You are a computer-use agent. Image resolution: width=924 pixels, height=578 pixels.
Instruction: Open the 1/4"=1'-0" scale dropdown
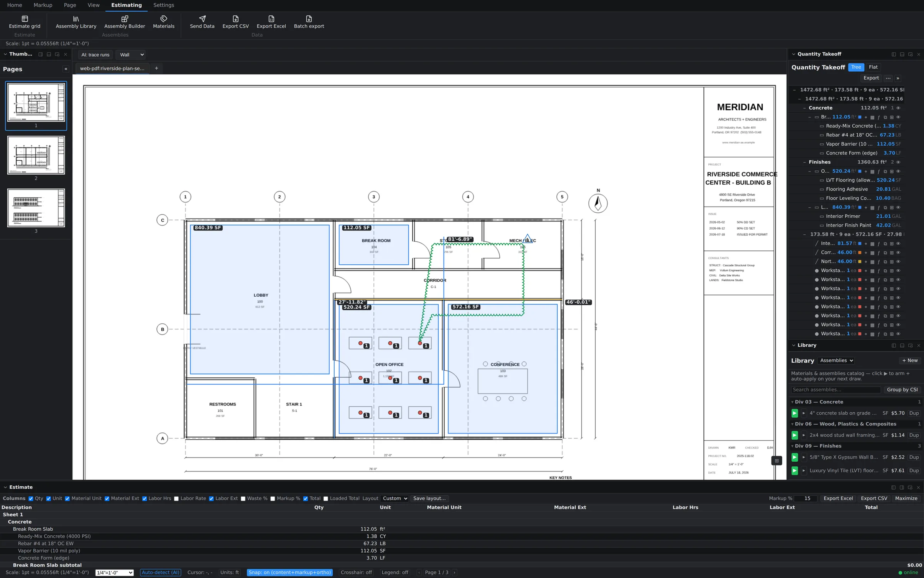point(114,573)
